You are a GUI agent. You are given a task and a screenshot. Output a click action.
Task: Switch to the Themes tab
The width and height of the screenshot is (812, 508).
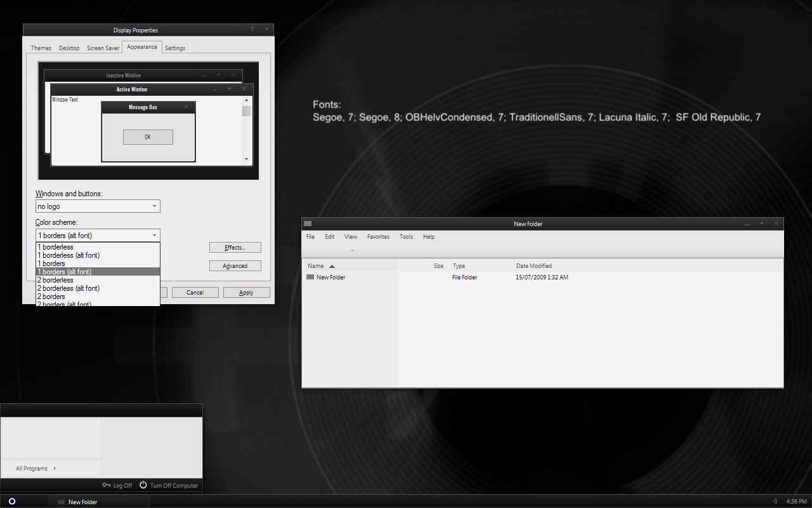point(41,48)
